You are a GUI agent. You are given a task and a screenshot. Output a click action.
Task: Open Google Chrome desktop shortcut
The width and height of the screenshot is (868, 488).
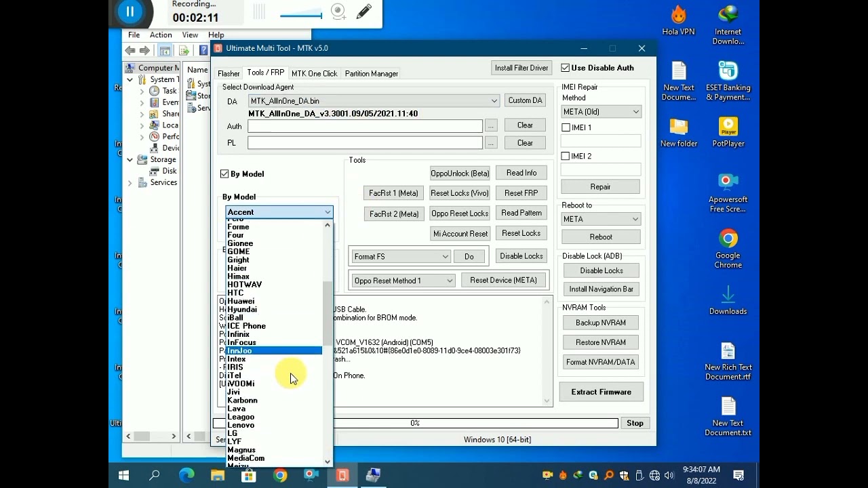pyautogui.click(x=728, y=249)
